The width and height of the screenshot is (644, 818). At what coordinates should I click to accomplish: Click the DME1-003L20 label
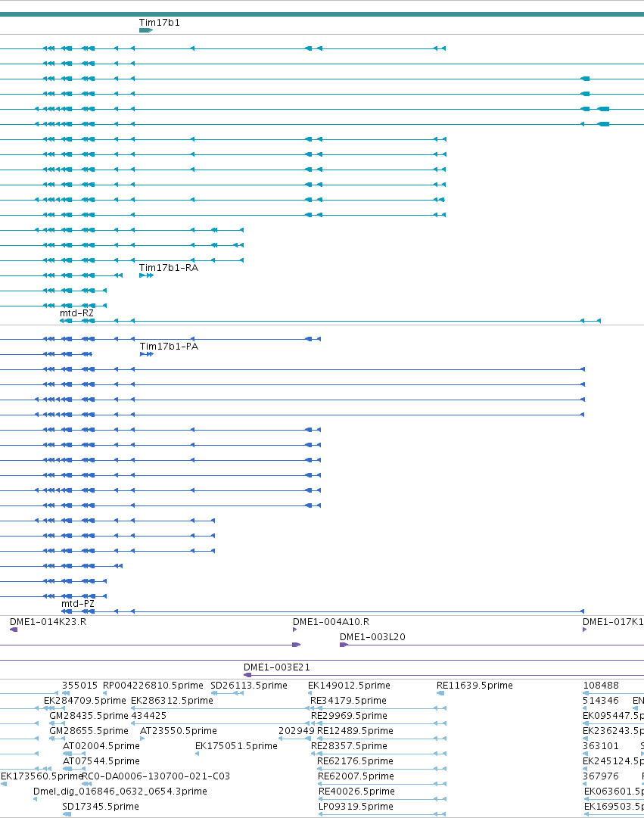pyautogui.click(x=372, y=637)
